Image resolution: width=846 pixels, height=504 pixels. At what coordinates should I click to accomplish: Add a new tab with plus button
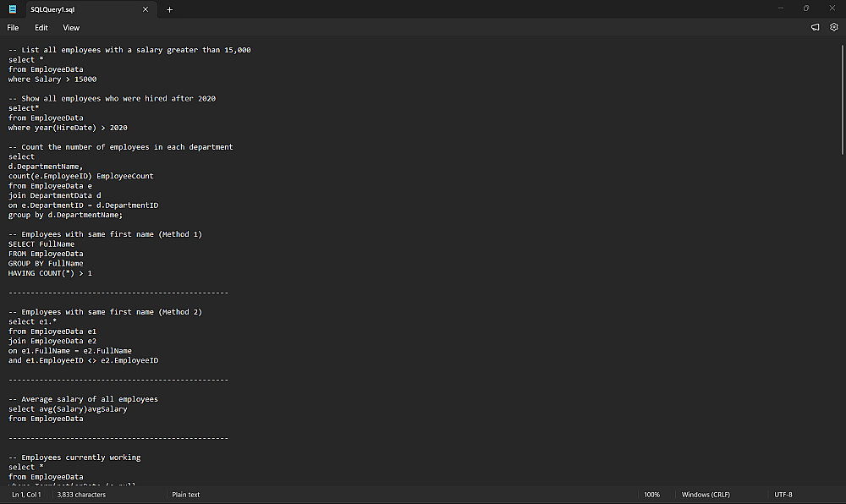point(169,9)
